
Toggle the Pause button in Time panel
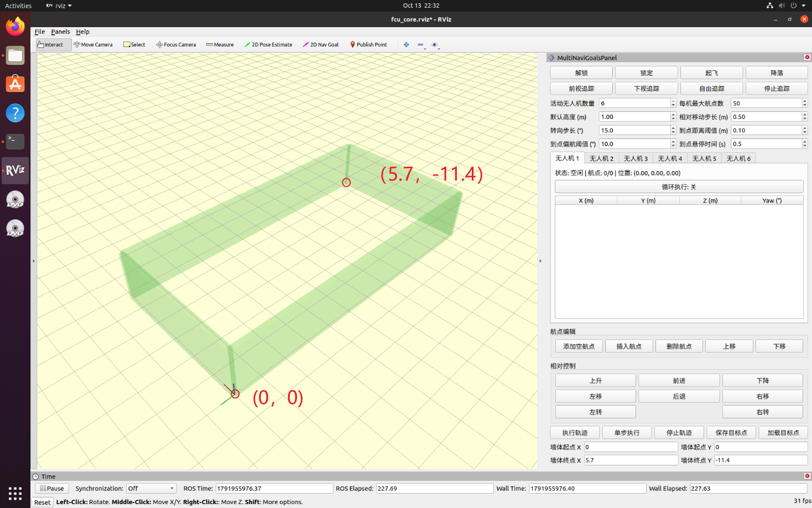pos(52,489)
